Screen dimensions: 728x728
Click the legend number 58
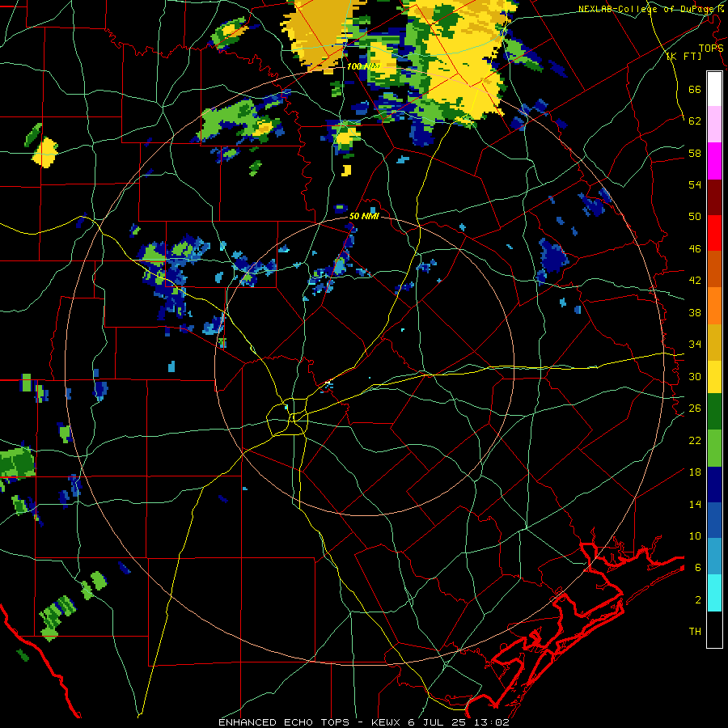coord(695,153)
